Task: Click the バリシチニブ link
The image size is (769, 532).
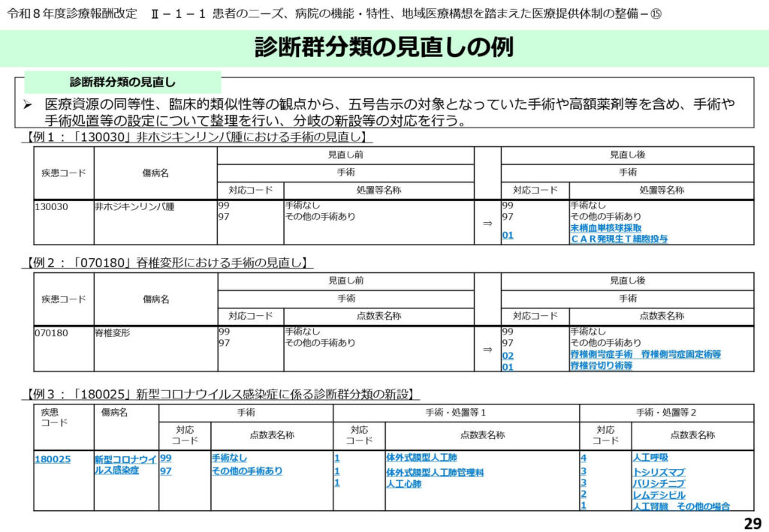Action: [659, 483]
